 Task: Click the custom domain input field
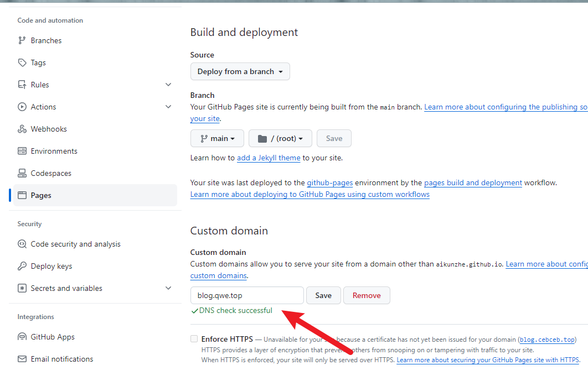click(x=247, y=295)
